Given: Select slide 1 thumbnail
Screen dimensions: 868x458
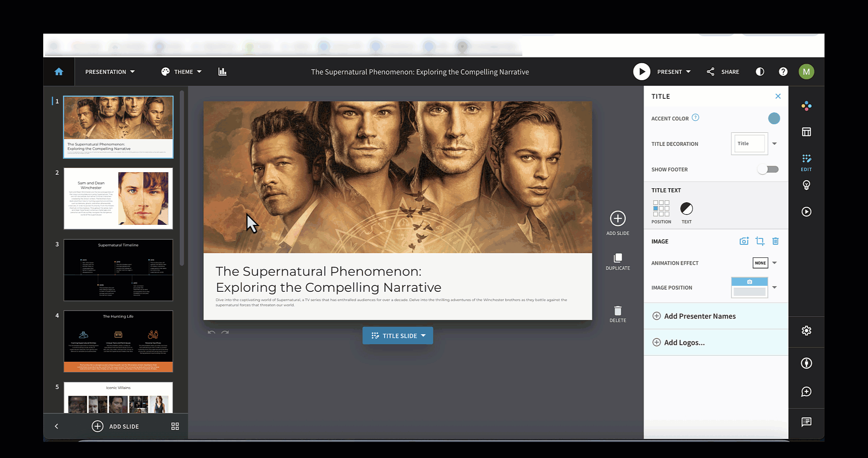Looking at the screenshot, I should [118, 127].
